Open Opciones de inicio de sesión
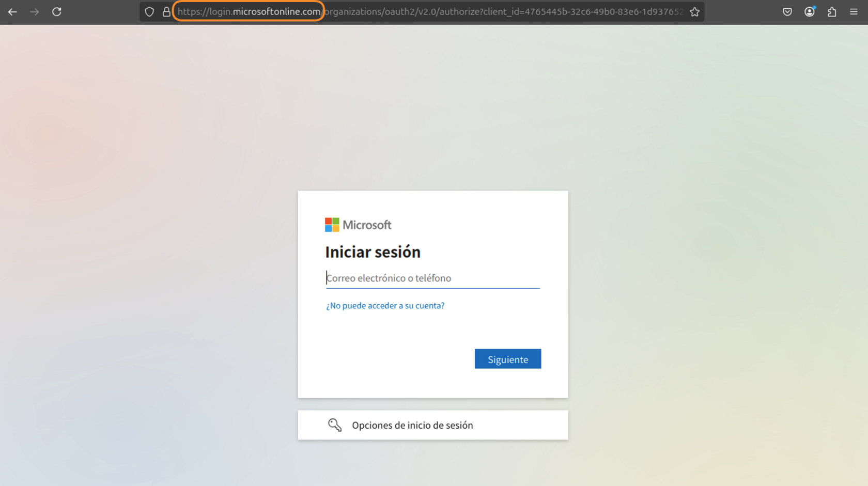This screenshot has height=486, width=868. 433,425
